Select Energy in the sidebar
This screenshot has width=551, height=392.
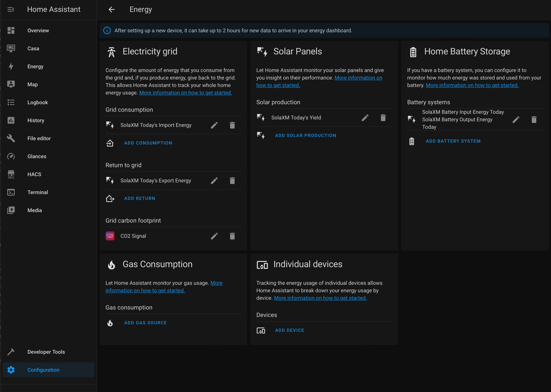point(48,66)
